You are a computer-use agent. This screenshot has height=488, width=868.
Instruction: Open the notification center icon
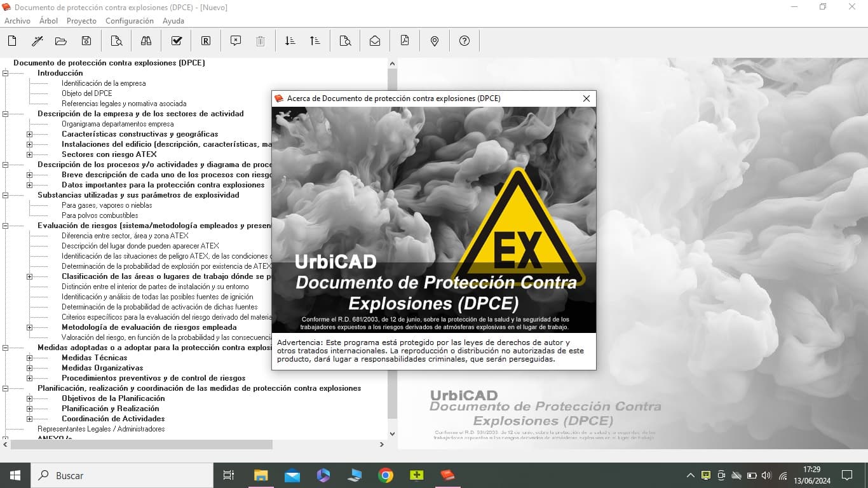click(847, 475)
